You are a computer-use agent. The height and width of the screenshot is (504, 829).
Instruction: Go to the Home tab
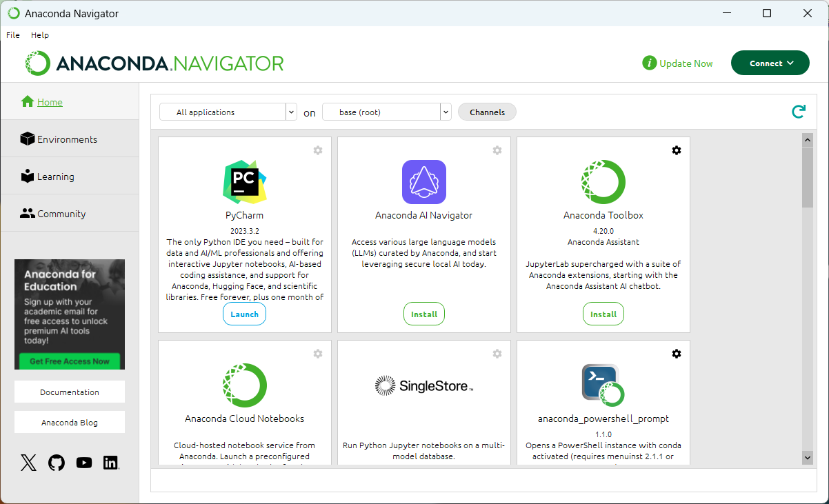click(x=70, y=102)
